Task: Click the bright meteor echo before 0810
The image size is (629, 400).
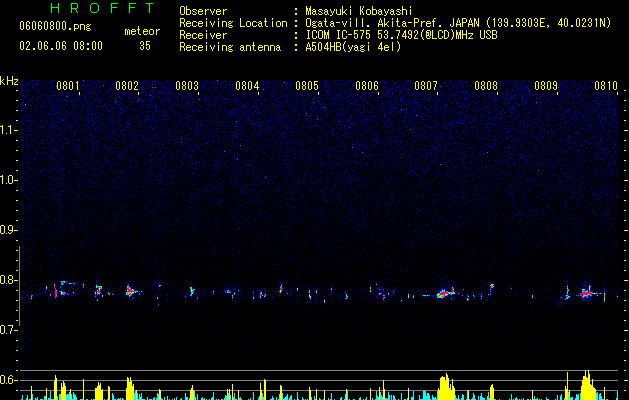Action: 586,293
